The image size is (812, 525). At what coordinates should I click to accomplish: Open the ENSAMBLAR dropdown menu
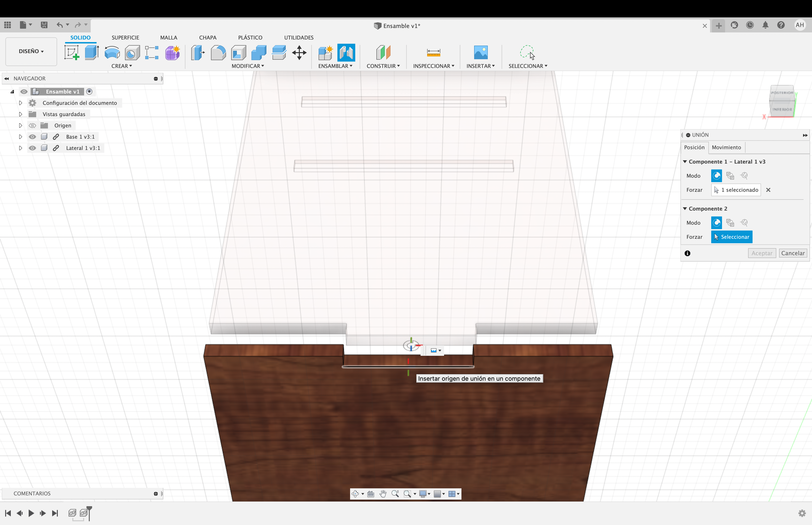[x=335, y=66]
